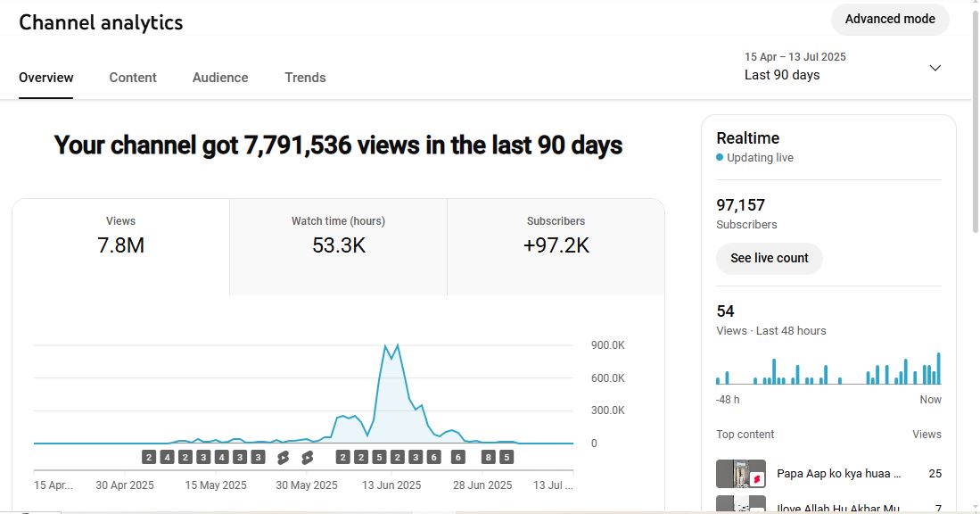
Task: Click the Shorts badge on Papa Aap thumbnail
Action: pyautogui.click(x=757, y=479)
